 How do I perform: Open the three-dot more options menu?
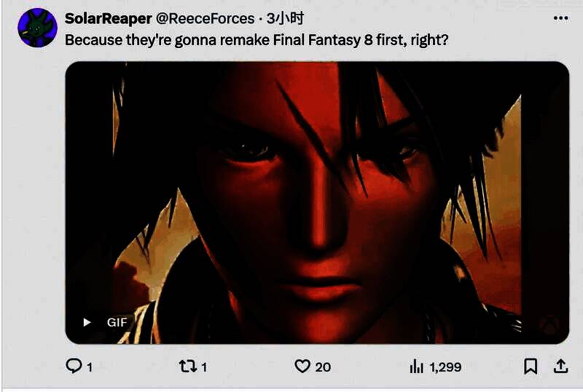pyautogui.click(x=560, y=18)
